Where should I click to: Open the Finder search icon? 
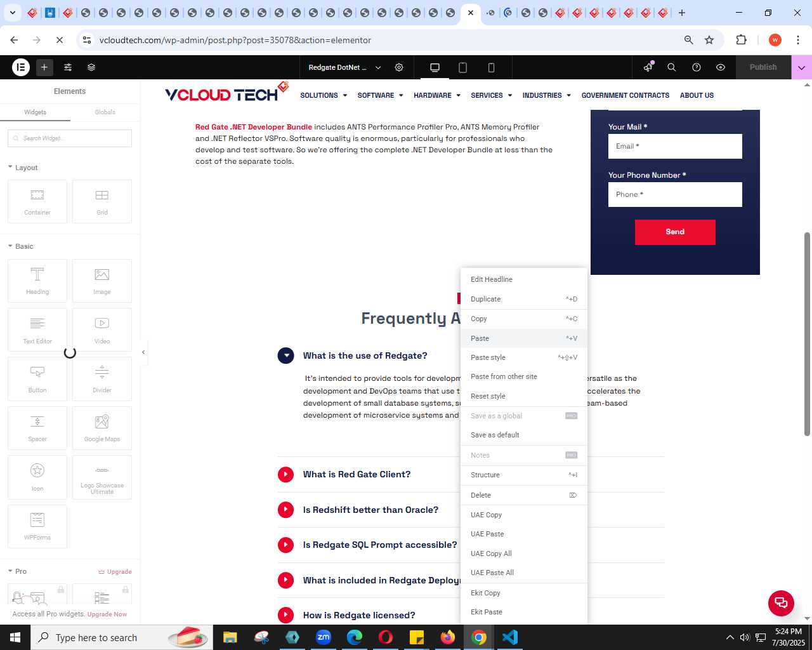[x=672, y=67]
